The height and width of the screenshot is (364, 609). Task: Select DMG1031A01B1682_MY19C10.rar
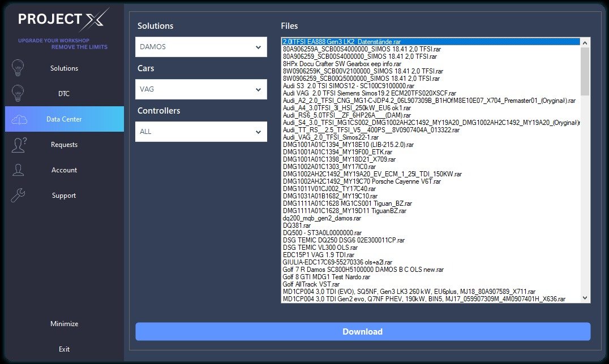pyautogui.click(x=431, y=196)
